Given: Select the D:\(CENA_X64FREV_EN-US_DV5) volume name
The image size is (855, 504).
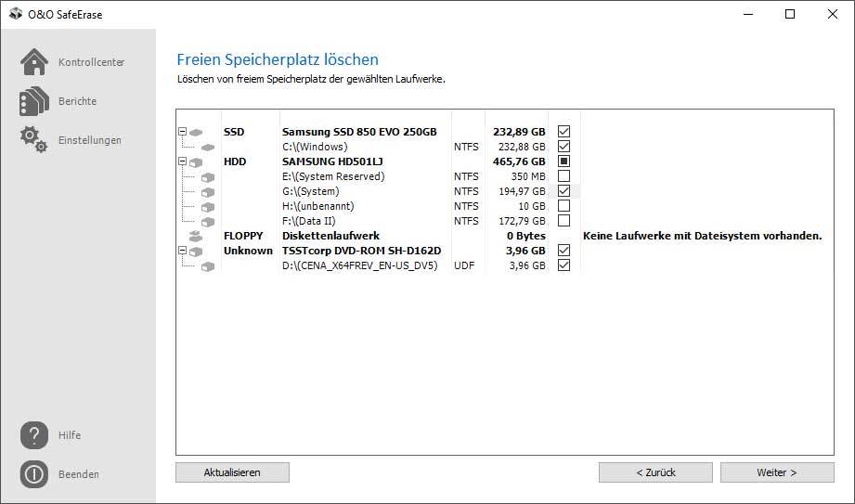Looking at the screenshot, I should [360, 265].
